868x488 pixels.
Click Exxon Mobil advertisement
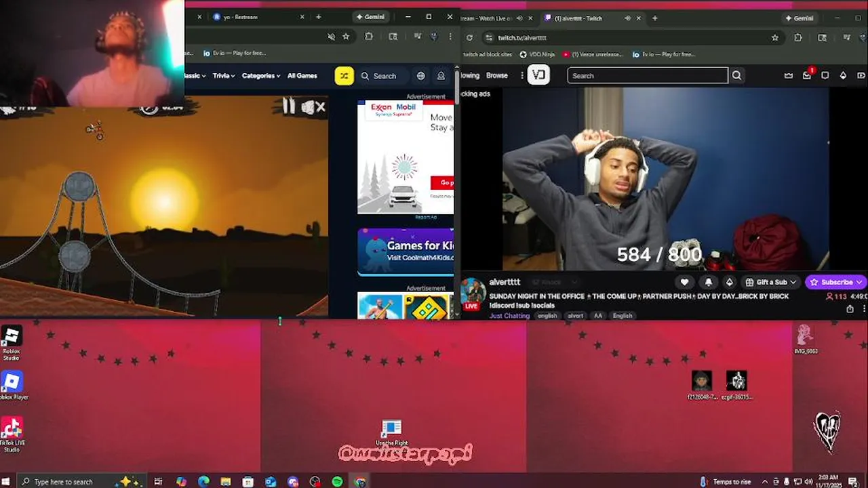tap(406, 157)
